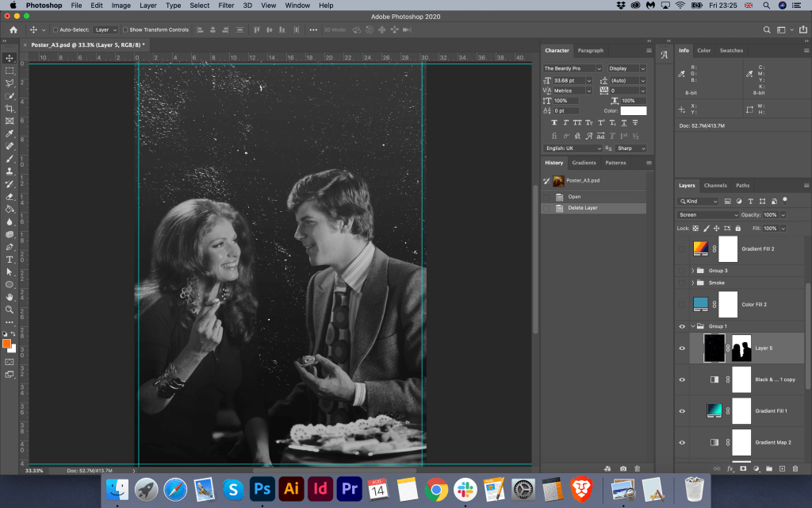Screen dimensions: 812x508
Task: Check Show Transform Controls option
Action: point(124,30)
